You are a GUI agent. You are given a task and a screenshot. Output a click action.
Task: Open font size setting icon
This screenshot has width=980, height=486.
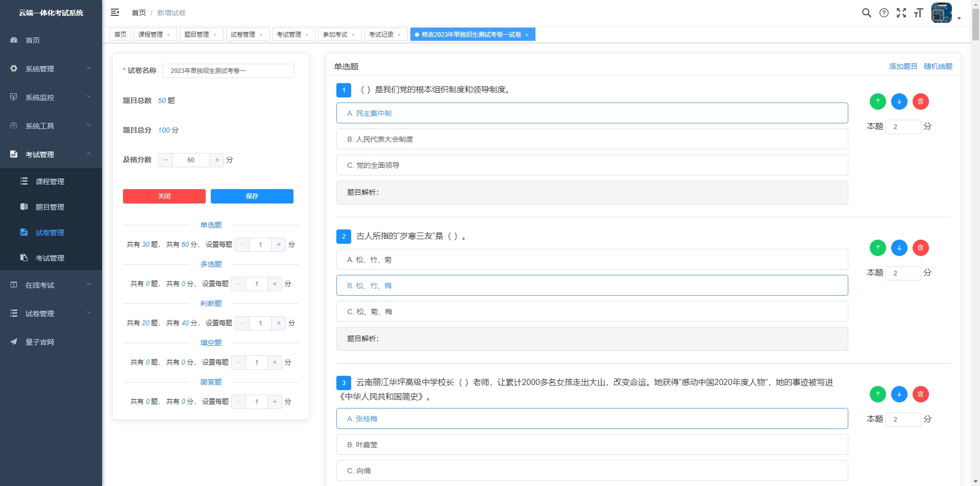(x=919, y=13)
